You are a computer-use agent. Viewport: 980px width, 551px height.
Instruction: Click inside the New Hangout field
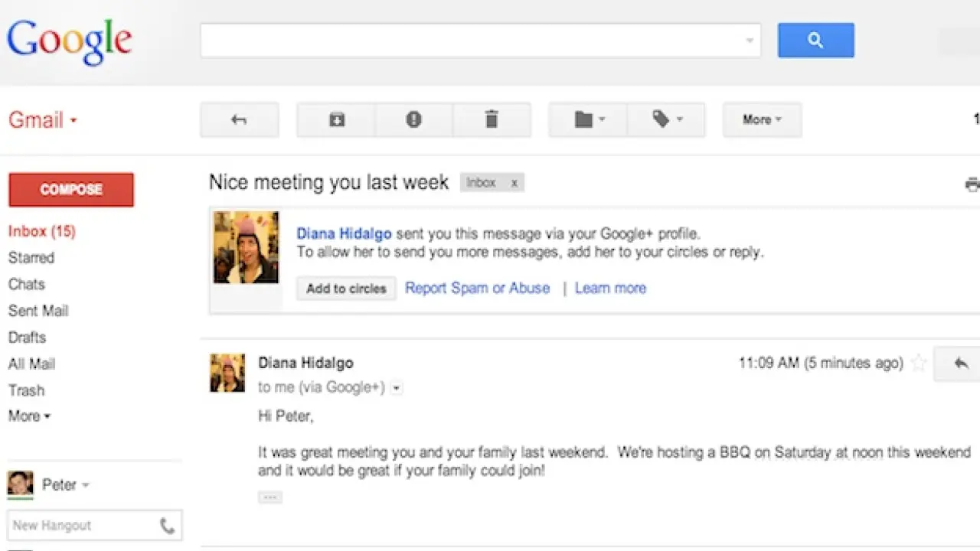(x=80, y=526)
